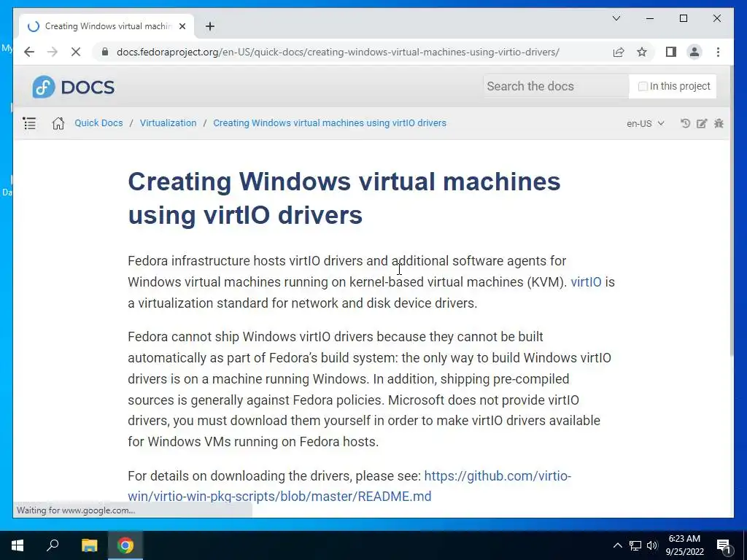Open Chrome profile avatar
Viewport: 747px width, 560px height.
click(694, 52)
